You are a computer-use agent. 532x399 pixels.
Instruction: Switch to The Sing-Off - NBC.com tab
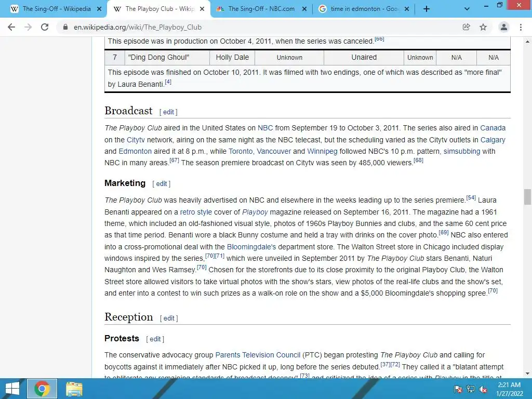point(261,9)
